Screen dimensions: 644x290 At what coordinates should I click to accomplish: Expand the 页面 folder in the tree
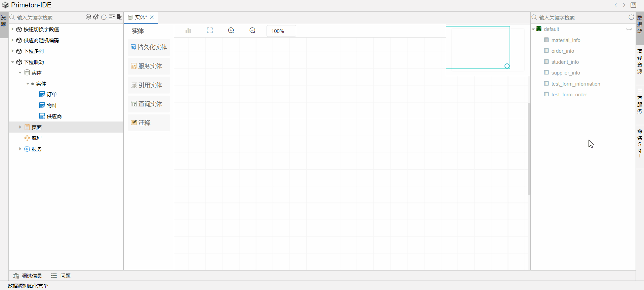coord(20,127)
